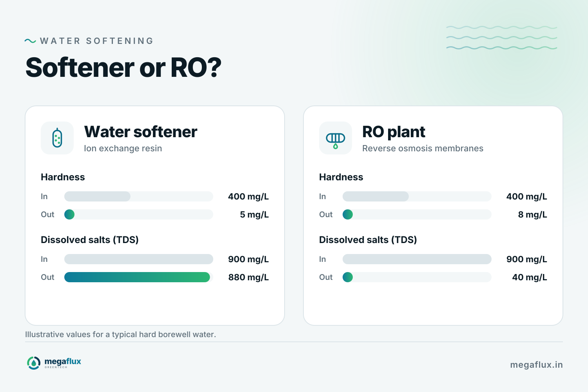Click 400 mg/L in RO plant card
This screenshot has height=392, width=588.
[x=527, y=196]
